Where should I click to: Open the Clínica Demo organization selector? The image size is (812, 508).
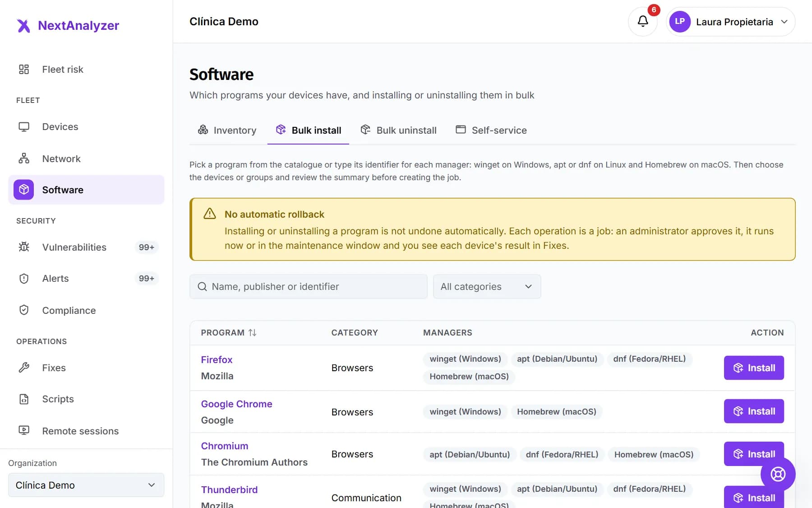click(x=86, y=485)
